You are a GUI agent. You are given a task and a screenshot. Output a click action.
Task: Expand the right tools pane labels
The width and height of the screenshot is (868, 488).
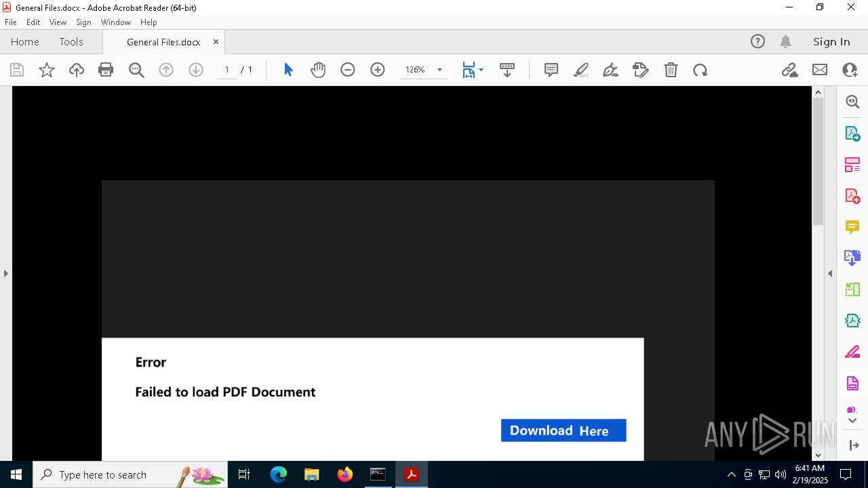[853, 445]
